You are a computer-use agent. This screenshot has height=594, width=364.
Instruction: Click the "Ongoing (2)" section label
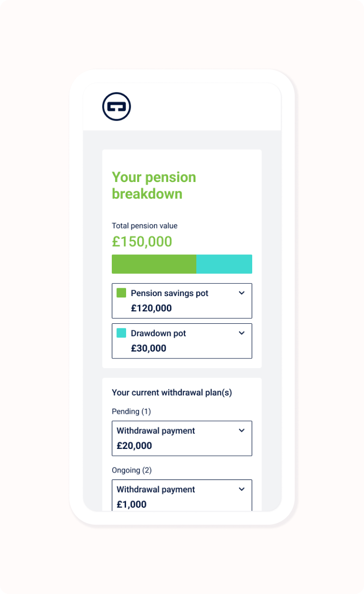pyautogui.click(x=132, y=470)
